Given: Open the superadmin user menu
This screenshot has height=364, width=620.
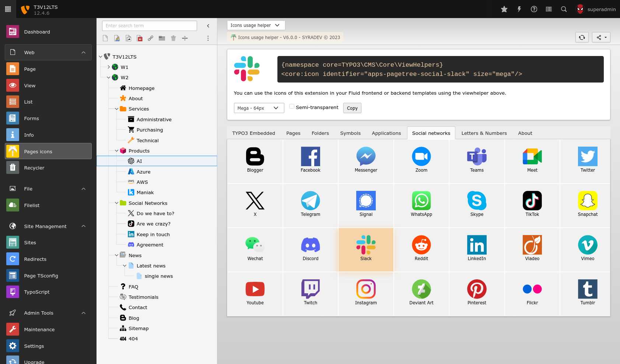Looking at the screenshot, I should click(x=596, y=9).
